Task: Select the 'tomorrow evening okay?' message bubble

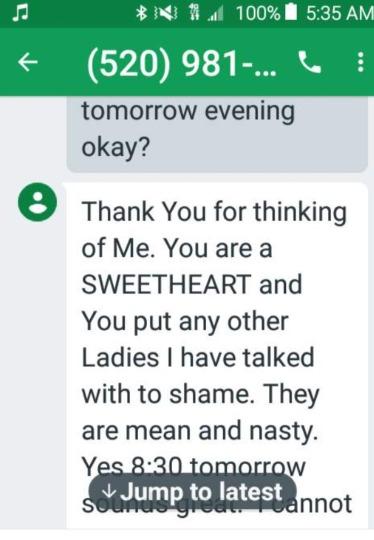Action: pos(217,134)
